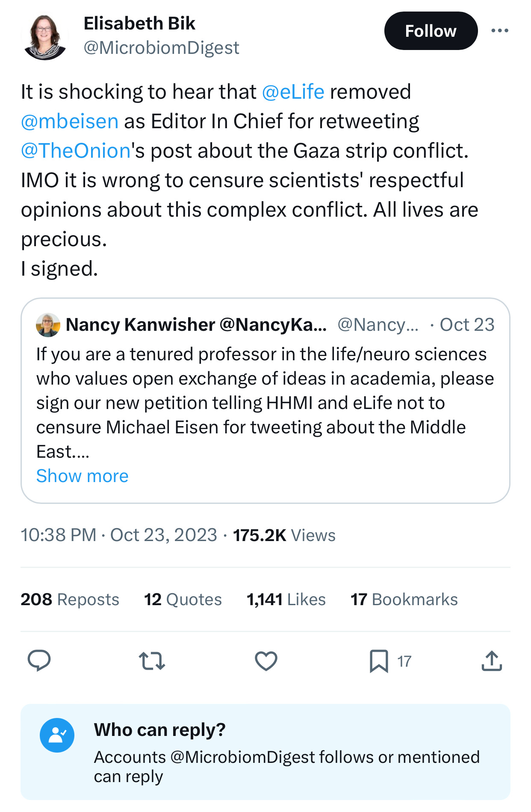View the 208 Reposts list
531x812 pixels.
coord(70,599)
